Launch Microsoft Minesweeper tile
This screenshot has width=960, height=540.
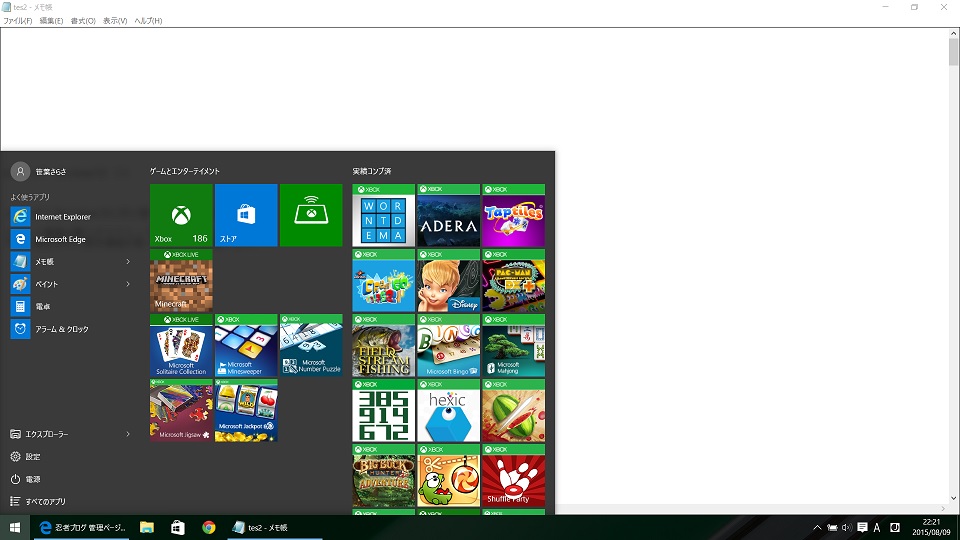tap(246, 345)
